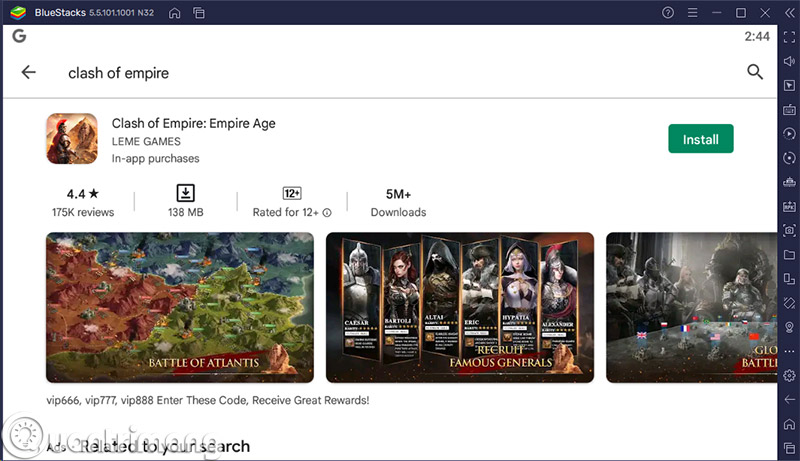This screenshot has height=461, width=800.
Task: Open the BlueStacks hamburger menu
Action: [692, 13]
